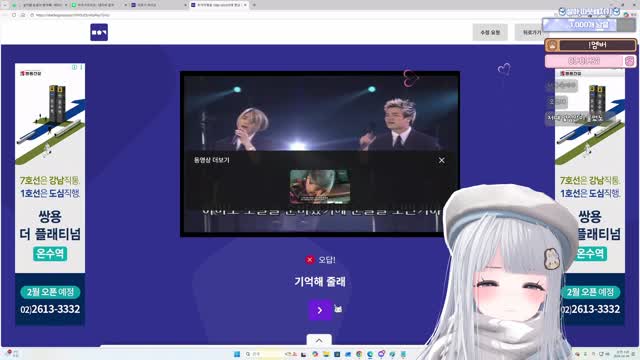640x360 pixels.
Task: Open the left 쌍용 더 플래티넘 advertisement
Action: pos(50,194)
